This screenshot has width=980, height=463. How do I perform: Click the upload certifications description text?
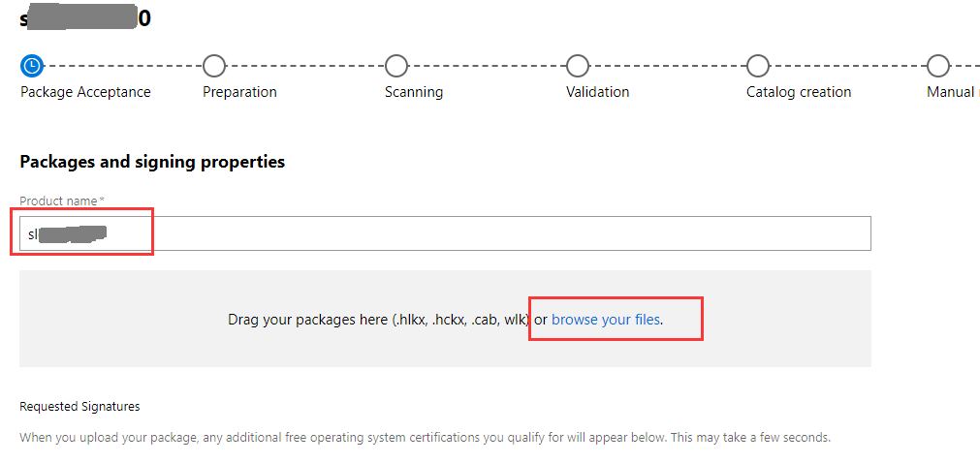[x=425, y=438]
